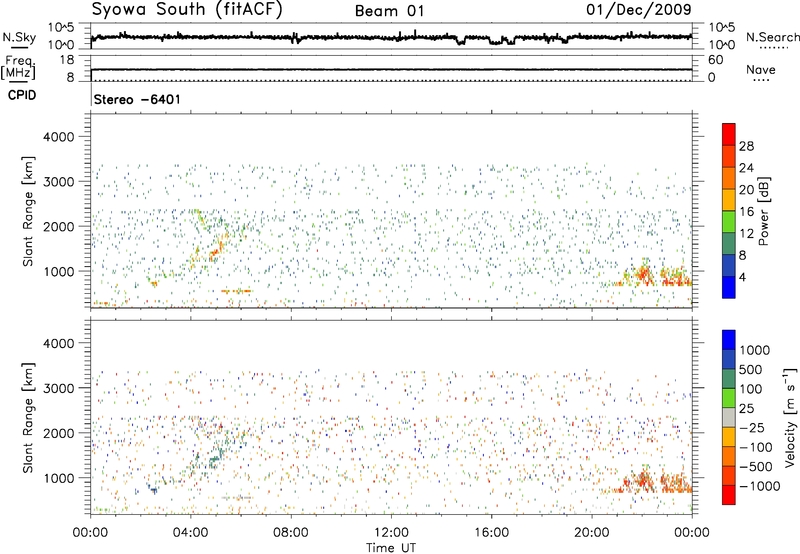Click the blue bottom segment of the power colorbar

729,287
